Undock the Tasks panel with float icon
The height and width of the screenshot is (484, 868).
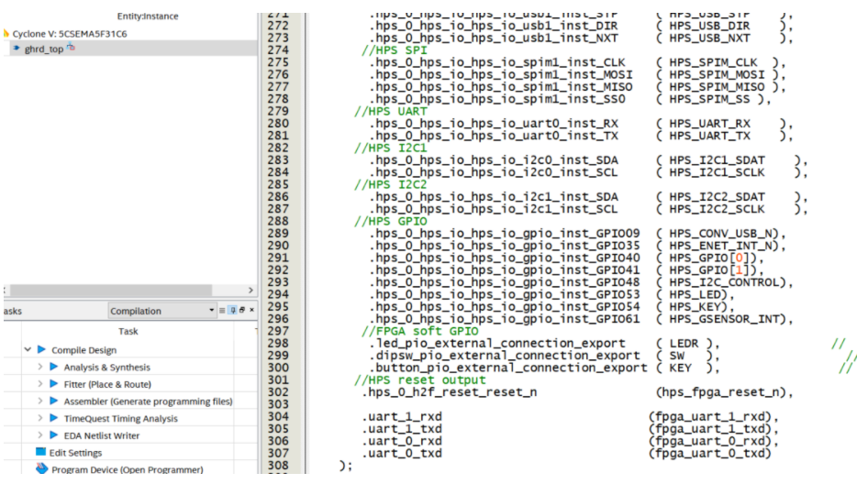pos(242,310)
